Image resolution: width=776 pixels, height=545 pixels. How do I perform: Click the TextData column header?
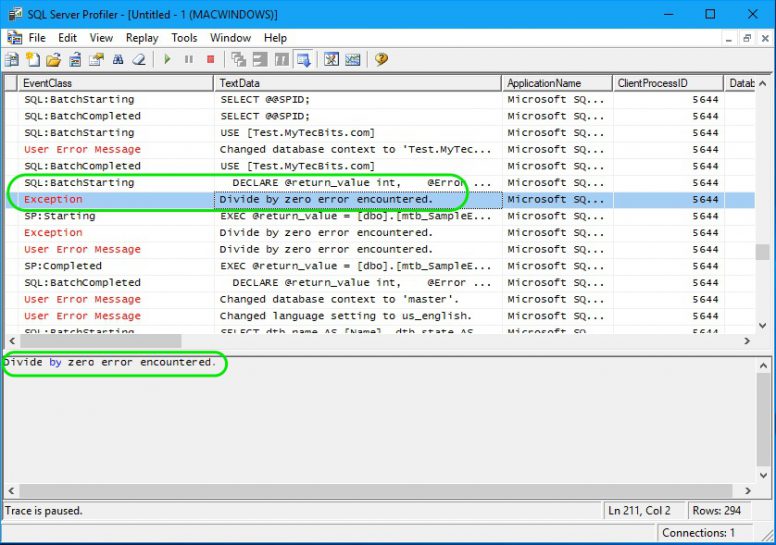(x=357, y=83)
